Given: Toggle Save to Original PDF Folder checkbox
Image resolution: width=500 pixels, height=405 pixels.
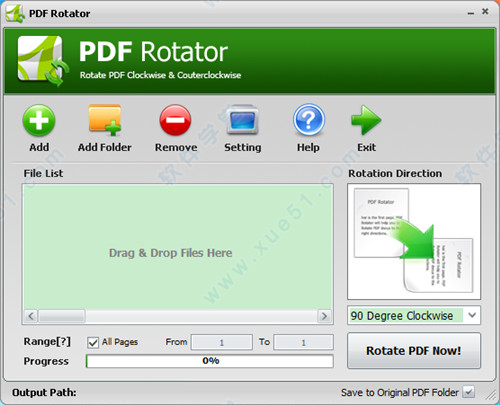Looking at the screenshot, I should 469,392.
